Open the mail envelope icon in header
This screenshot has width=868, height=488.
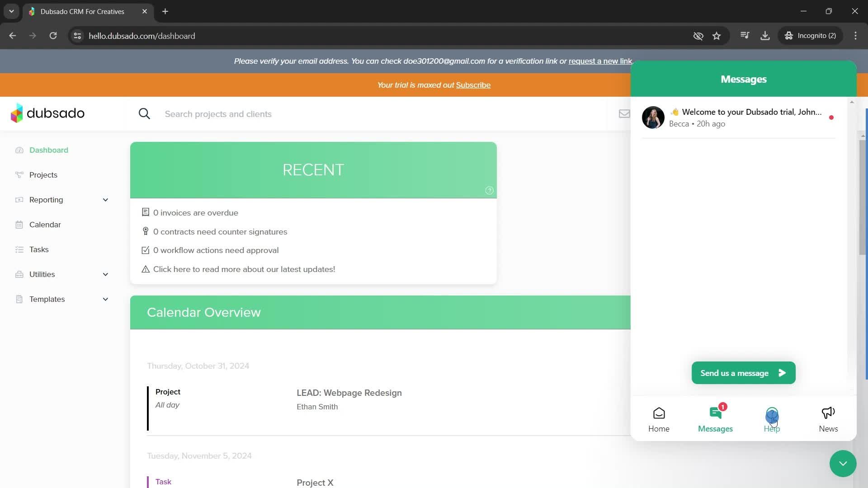pos(624,114)
